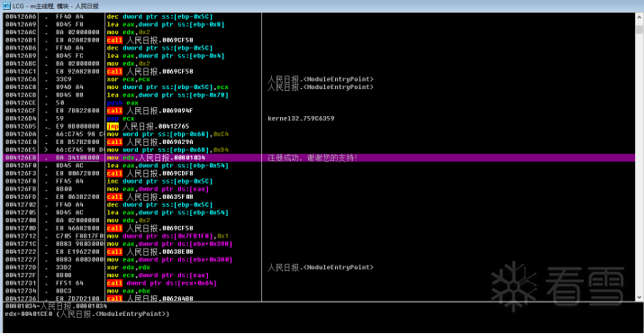Viewport: 644px width, 334px height.
Task: Select the row at address 004126F0
Action: coord(319,166)
